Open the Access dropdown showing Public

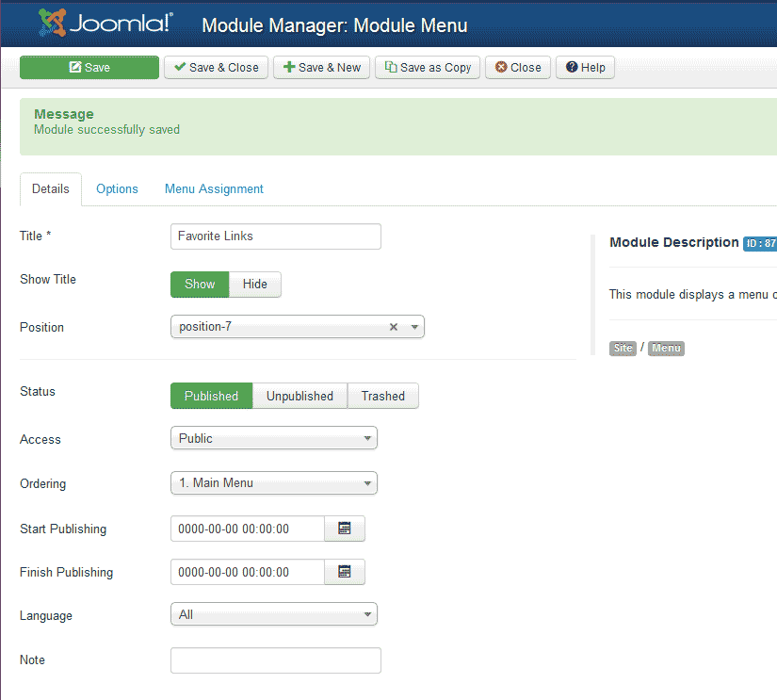(x=273, y=438)
